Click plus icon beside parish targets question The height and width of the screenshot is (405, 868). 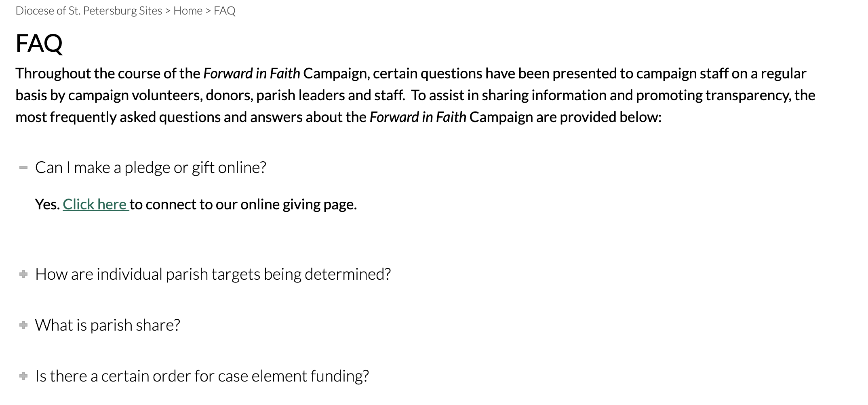pyautogui.click(x=23, y=274)
